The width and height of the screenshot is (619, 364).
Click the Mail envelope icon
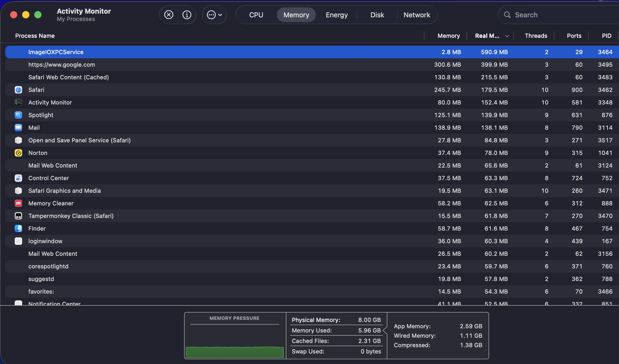(18, 128)
